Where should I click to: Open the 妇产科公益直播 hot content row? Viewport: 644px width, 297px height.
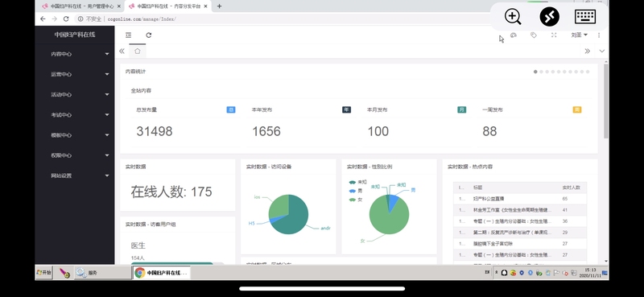(520, 199)
